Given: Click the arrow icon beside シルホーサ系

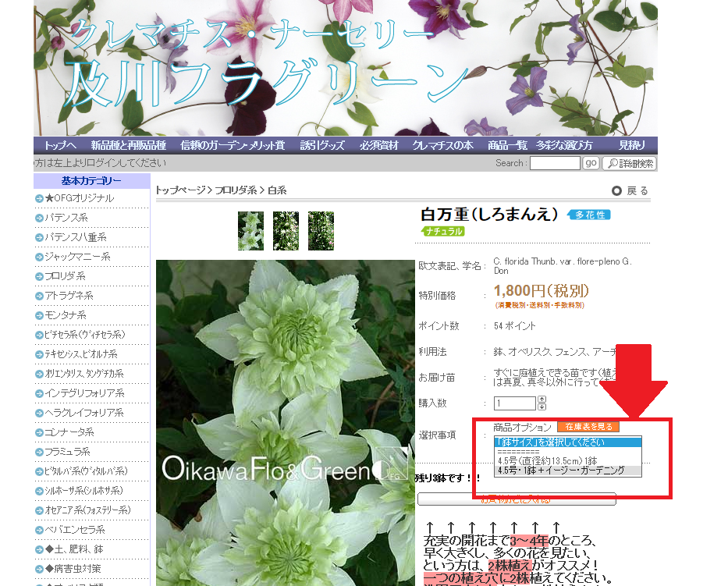Looking at the screenshot, I should (40, 491).
